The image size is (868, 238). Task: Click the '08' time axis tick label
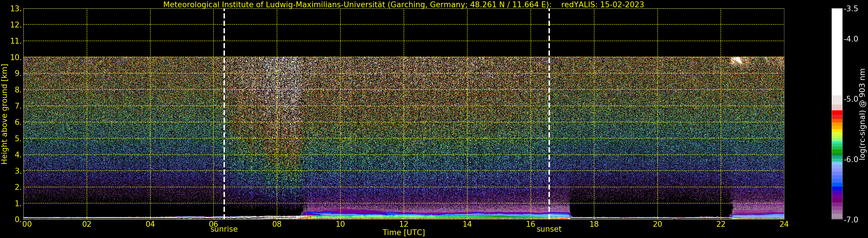pos(277,224)
